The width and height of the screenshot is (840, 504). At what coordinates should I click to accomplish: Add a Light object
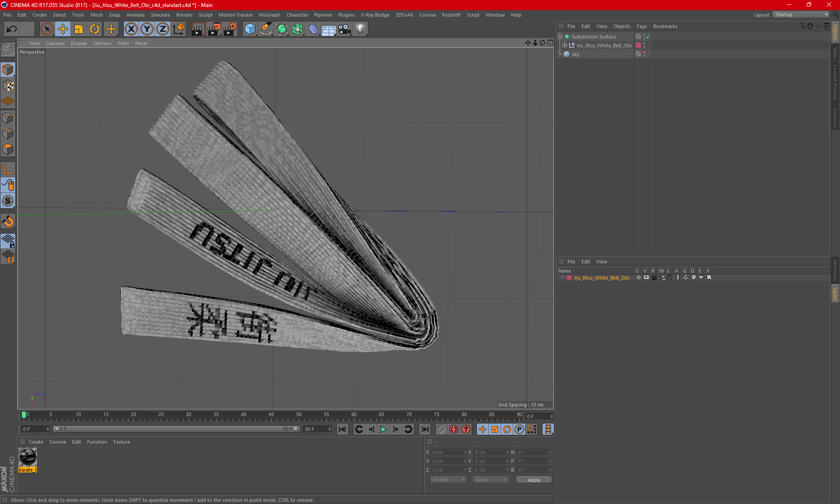[360, 29]
